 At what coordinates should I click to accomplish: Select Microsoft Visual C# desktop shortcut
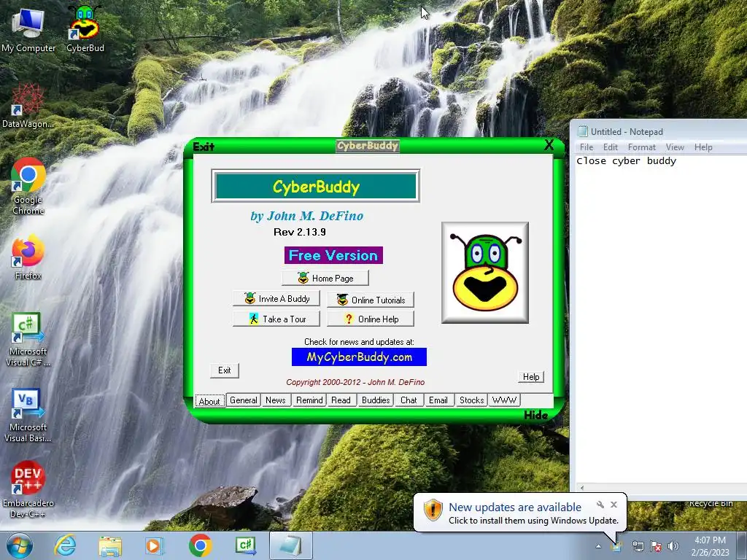point(28,339)
